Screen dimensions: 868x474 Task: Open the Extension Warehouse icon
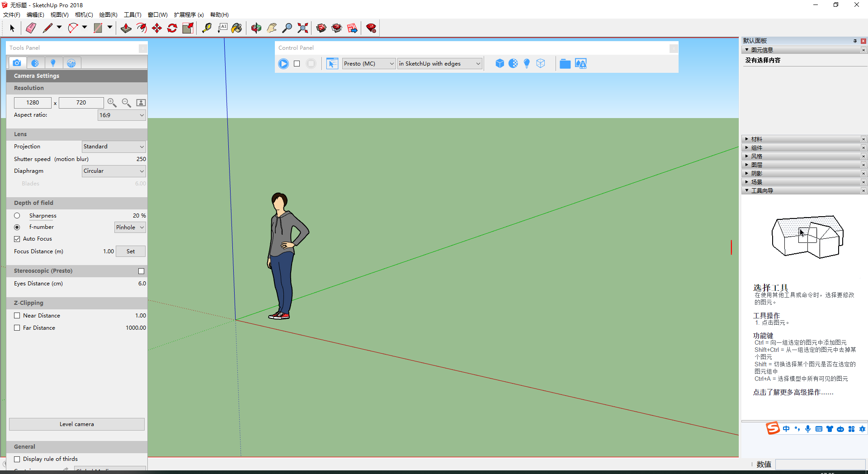coord(337,28)
